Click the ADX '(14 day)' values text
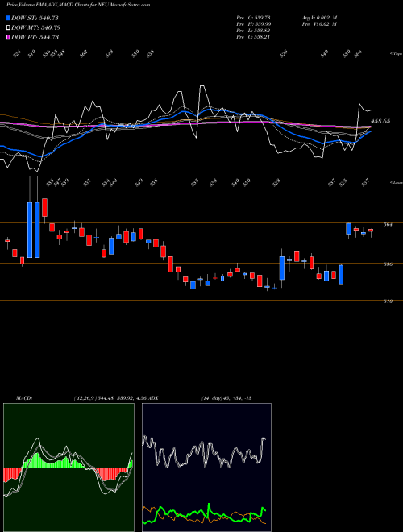This screenshot has width=403, height=532. tap(226, 398)
